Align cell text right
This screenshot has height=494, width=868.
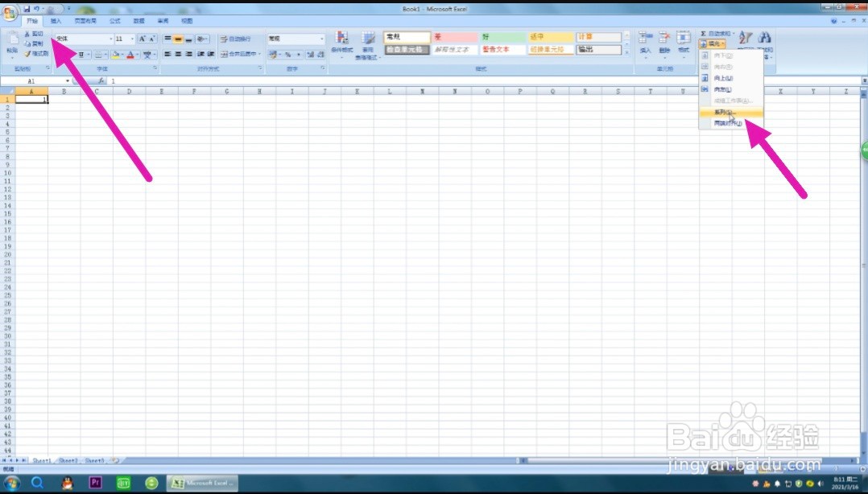[x=188, y=54]
